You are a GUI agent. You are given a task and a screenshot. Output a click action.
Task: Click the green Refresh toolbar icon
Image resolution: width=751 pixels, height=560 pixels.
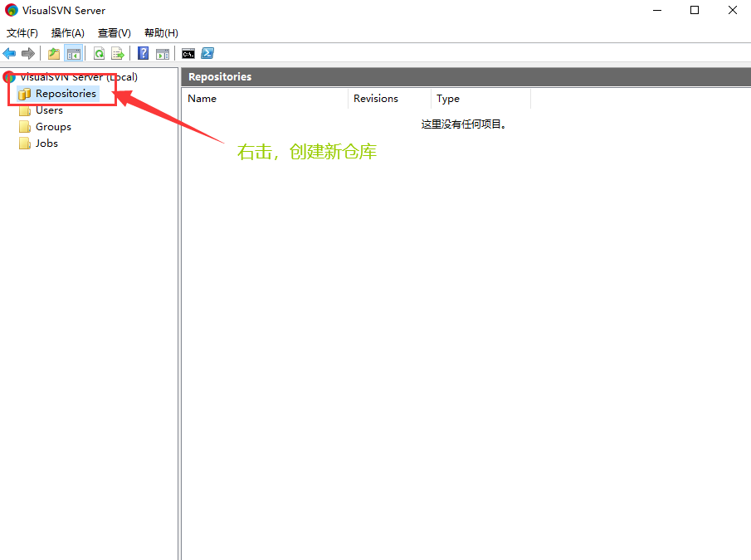pyautogui.click(x=99, y=54)
